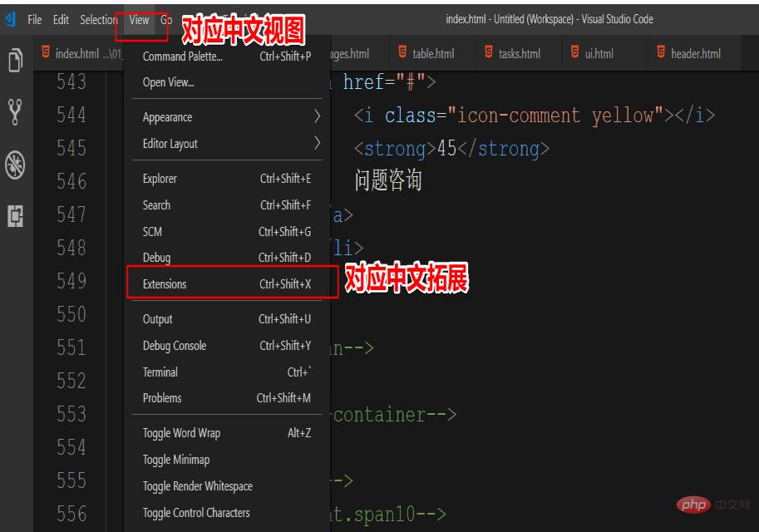Open the Extensions icon in activity bar
This screenshot has height=532, width=759.
(15, 216)
